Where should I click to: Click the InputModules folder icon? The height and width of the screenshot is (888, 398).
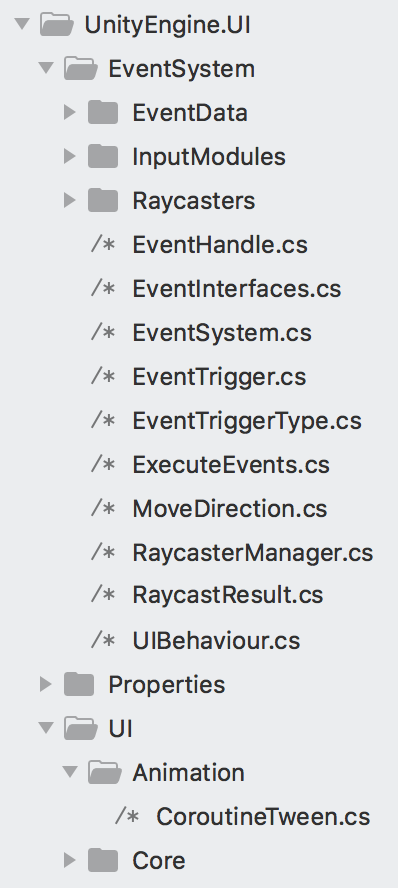[x=103, y=156]
